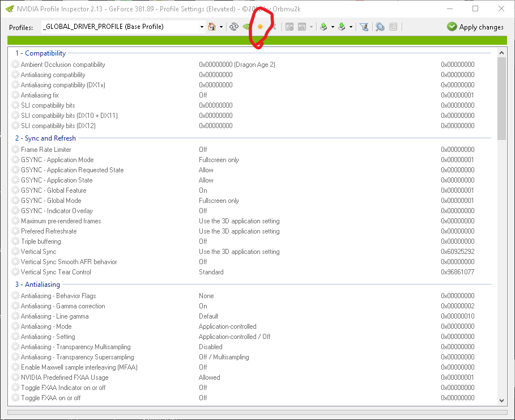This screenshot has width=515, height=420.
Task: Select the GSYNC - Application Mode setting
Action: pyautogui.click(x=252, y=160)
